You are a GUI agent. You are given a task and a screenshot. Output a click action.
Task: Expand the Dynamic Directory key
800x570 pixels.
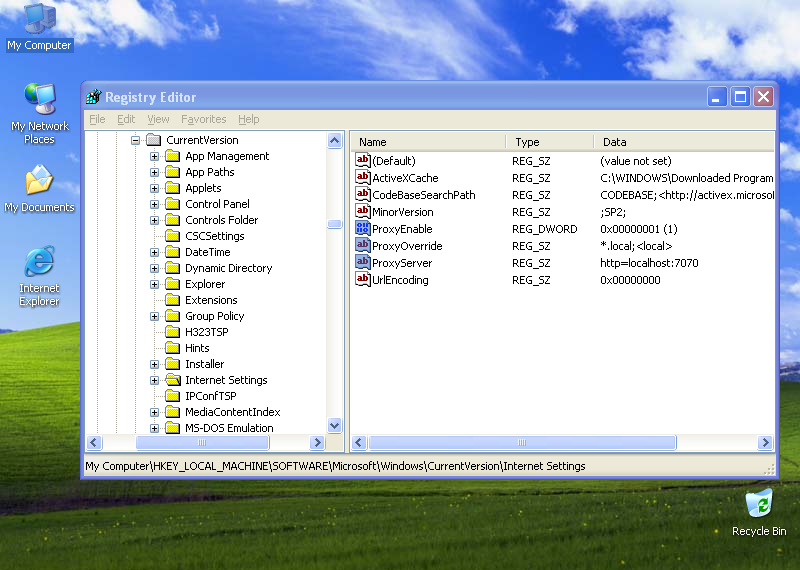(154, 268)
